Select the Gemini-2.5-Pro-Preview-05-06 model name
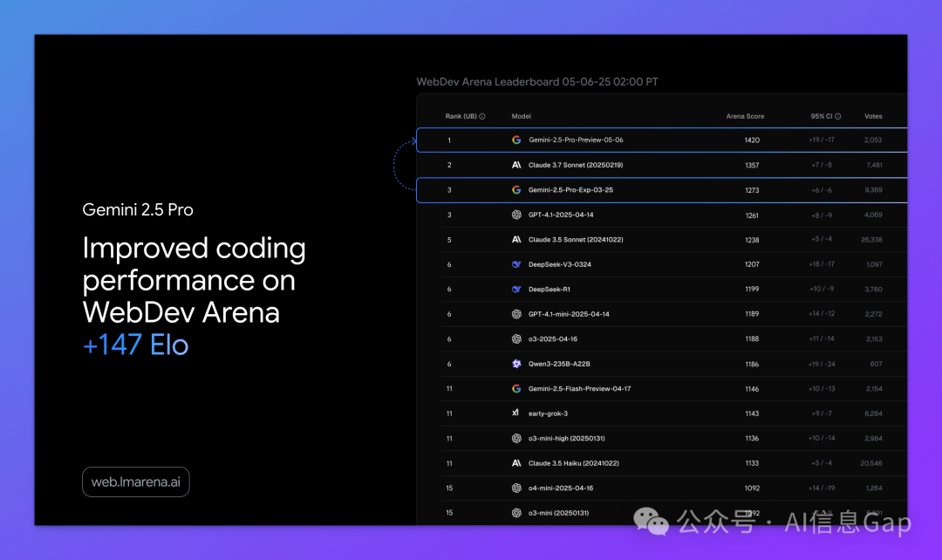 [576, 140]
